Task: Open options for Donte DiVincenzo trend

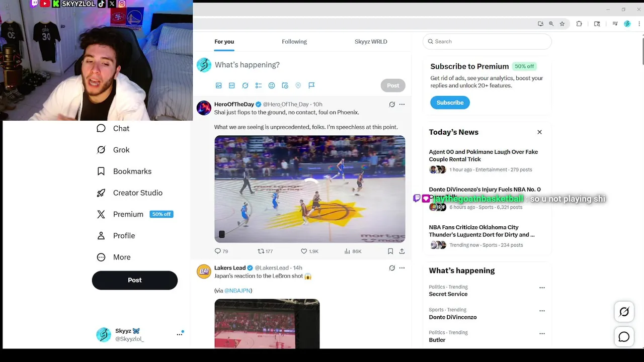Action: click(x=542, y=311)
